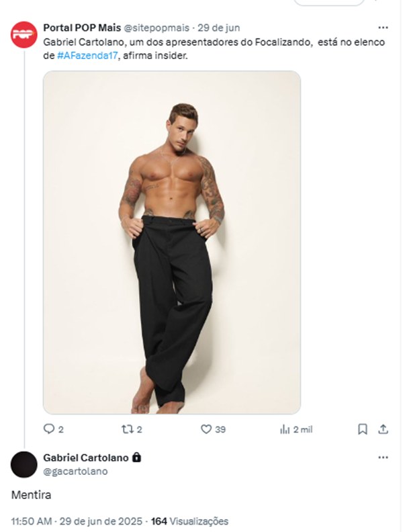Click Gabriel Cartolano's dark profile avatar
Screen dimensions: 403x532
click(x=24, y=464)
